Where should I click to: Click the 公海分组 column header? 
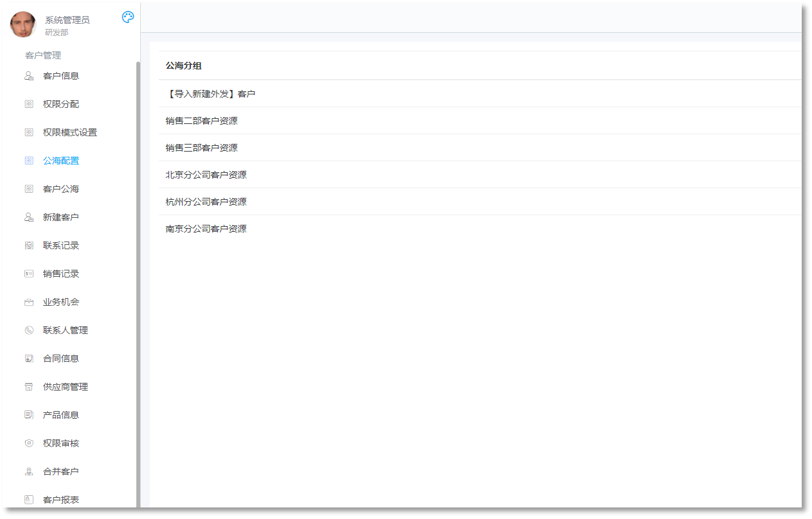click(184, 66)
